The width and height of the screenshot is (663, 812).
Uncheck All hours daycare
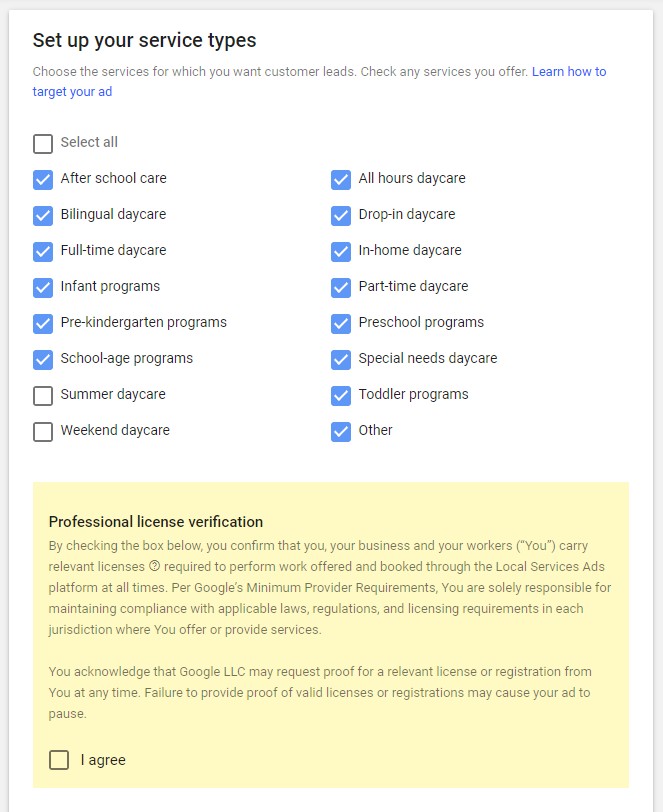341,180
